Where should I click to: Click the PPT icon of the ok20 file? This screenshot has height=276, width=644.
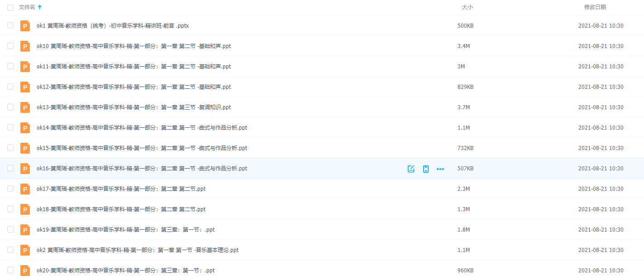coord(25,270)
